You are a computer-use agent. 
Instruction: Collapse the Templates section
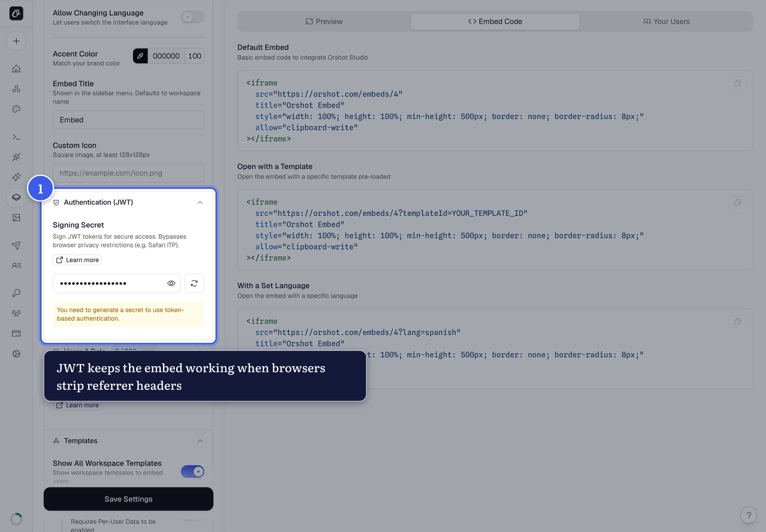point(200,441)
